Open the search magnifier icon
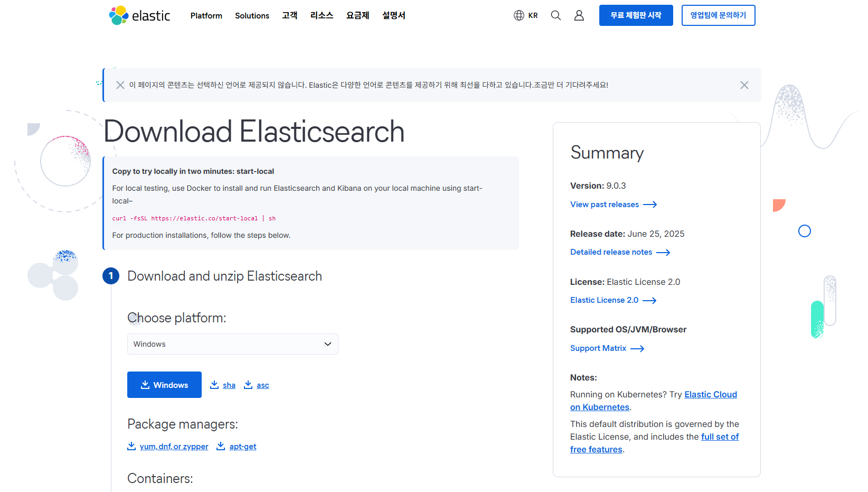868x492 pixels. tap(556, 15)
